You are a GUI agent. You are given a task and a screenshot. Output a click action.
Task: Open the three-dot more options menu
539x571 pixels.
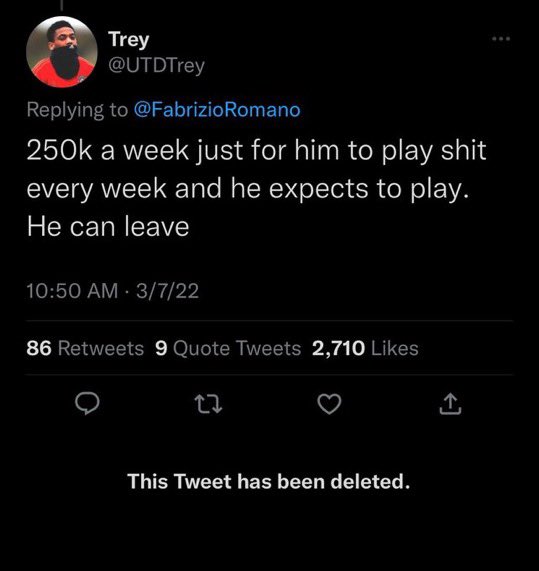tap(501, 38)
